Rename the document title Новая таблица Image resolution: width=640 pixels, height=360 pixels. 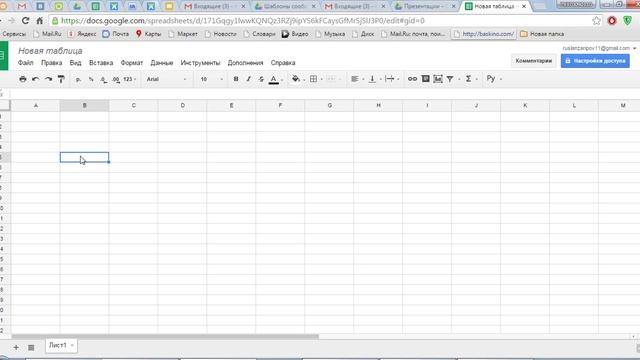50,51
